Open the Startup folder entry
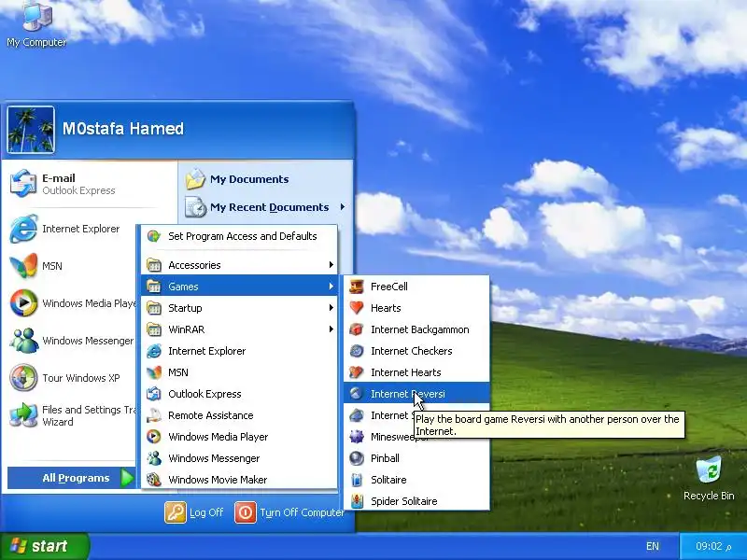This screenshot has width=747, height=560. 240,308
